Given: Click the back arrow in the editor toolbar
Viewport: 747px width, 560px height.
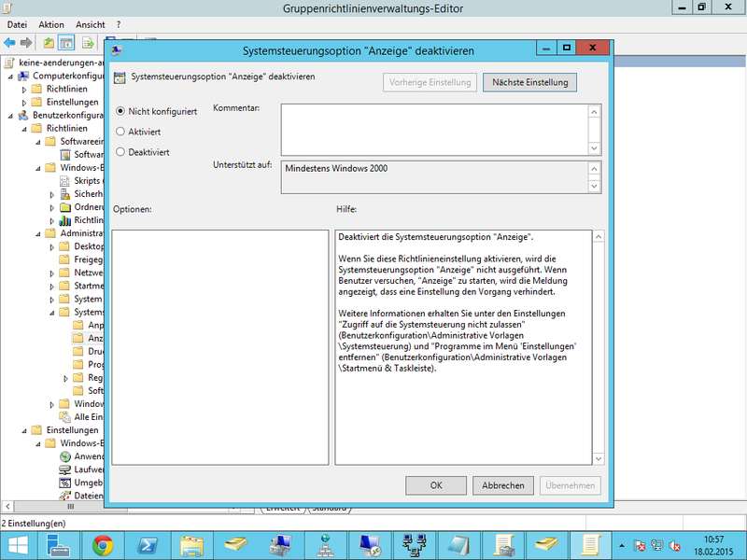Looking at the screenshot, I should [9, 43].
